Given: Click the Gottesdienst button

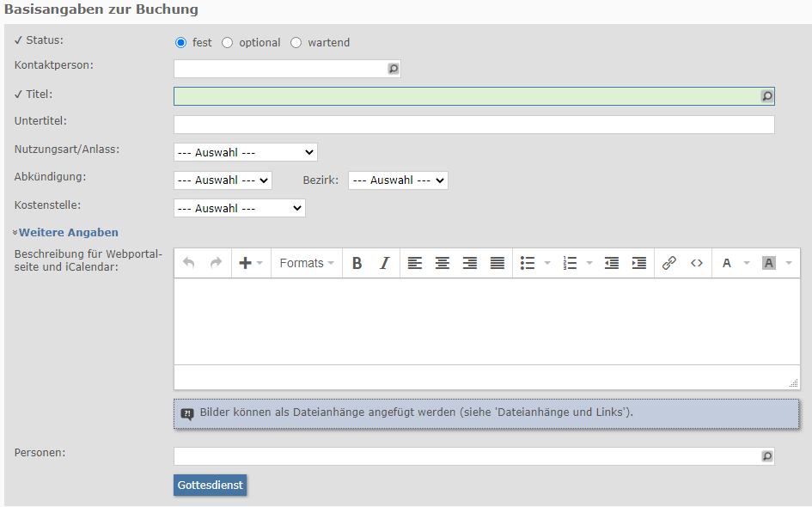Looking at the screenshot, I should (210, 485).
